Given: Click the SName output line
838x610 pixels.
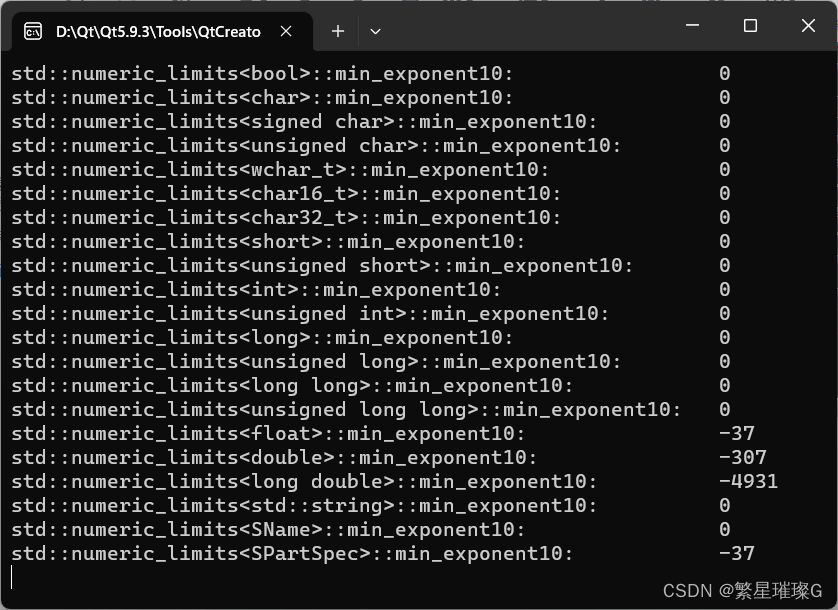Looking at the screenshot, I should (300, 529).
